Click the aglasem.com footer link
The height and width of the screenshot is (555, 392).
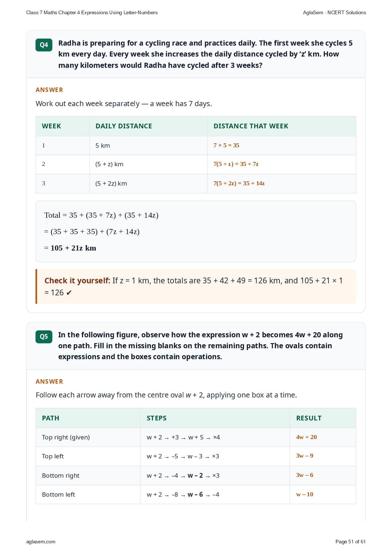41,542
